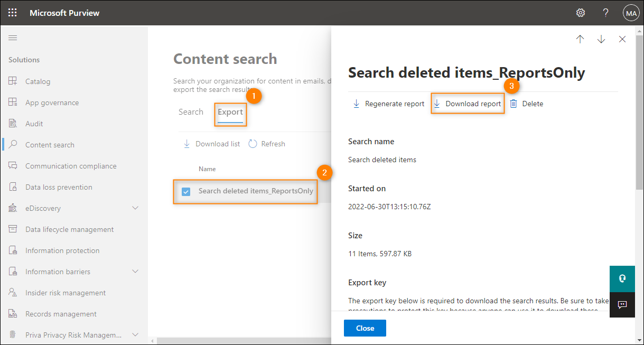Viewport: 644px width, 345px height.
Task: Open the app launcher waffle icon
Action: pyautogui.click(x=12, y=13)
